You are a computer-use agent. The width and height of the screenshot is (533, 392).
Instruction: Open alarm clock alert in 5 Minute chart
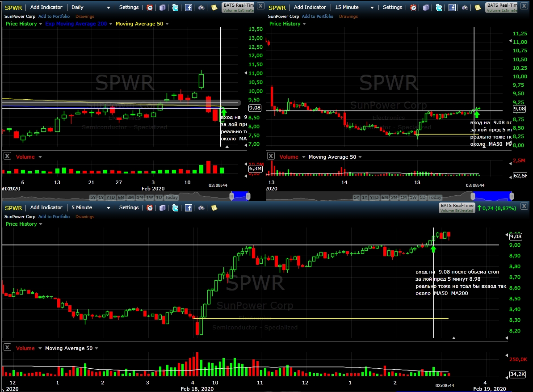(x=150, y=208)
